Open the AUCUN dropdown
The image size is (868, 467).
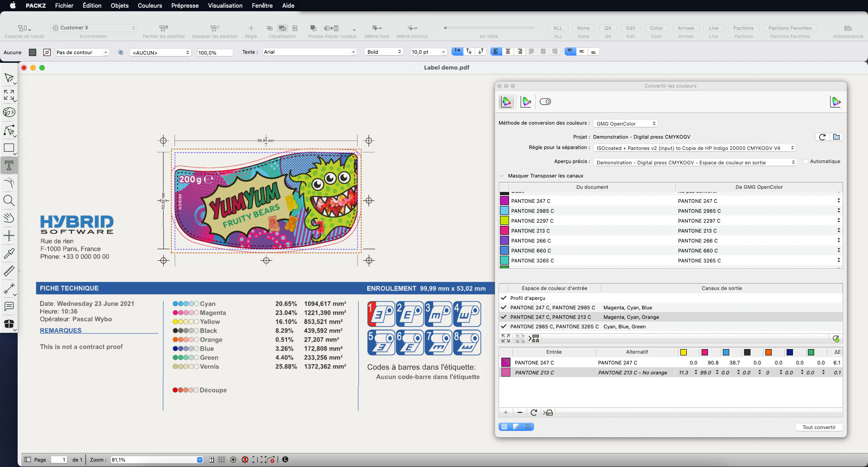pyautogui.click(x=160, y=52)
